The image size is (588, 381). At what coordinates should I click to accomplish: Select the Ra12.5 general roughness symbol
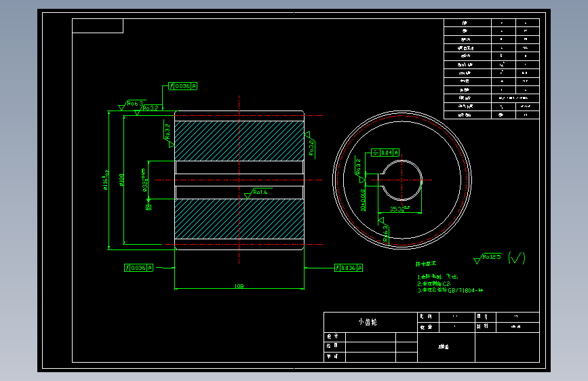(x=488, y=258)
